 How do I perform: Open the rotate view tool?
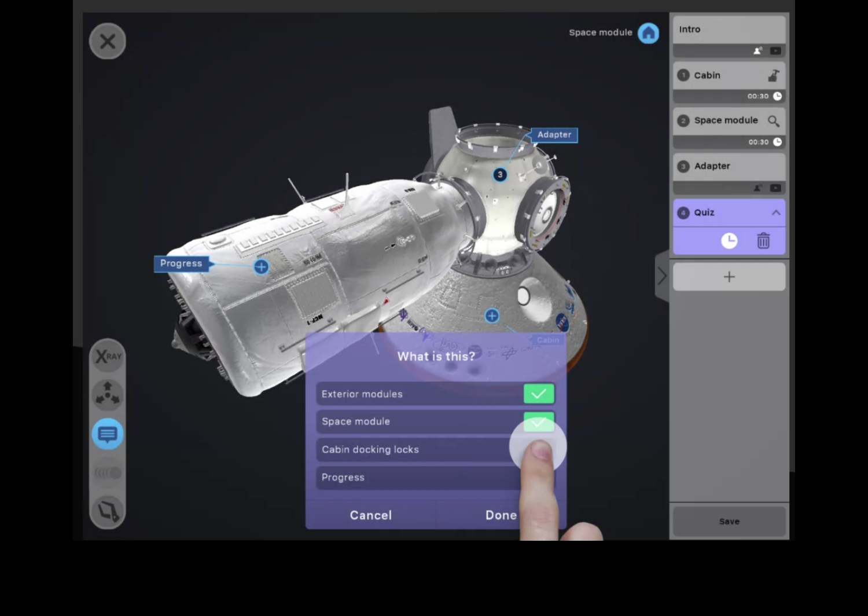108,512
